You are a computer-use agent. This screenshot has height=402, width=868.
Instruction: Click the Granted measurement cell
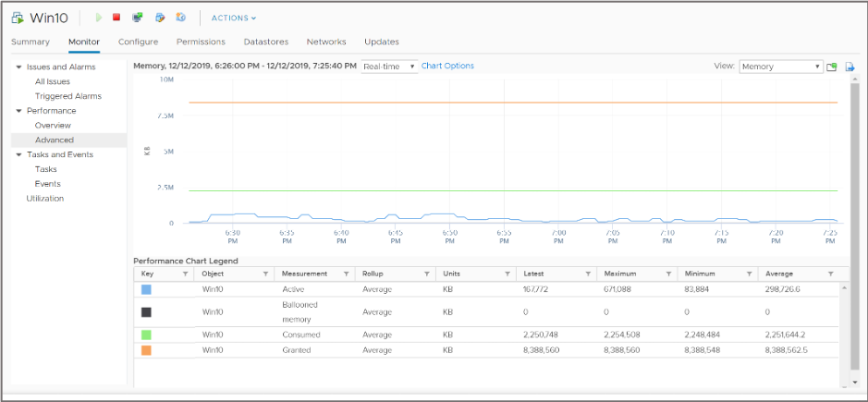pos(296,350)
